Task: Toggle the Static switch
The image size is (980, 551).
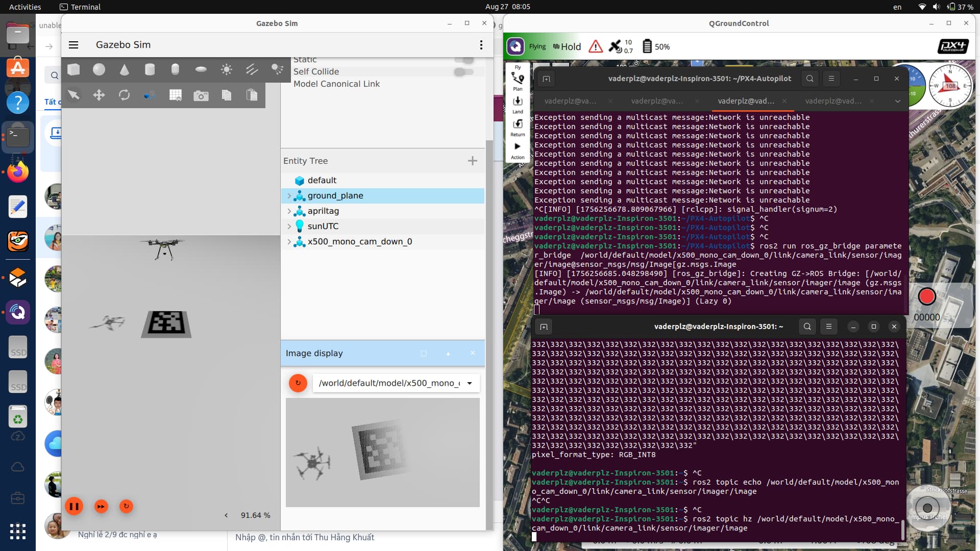Action: click(x=464, y=60)
